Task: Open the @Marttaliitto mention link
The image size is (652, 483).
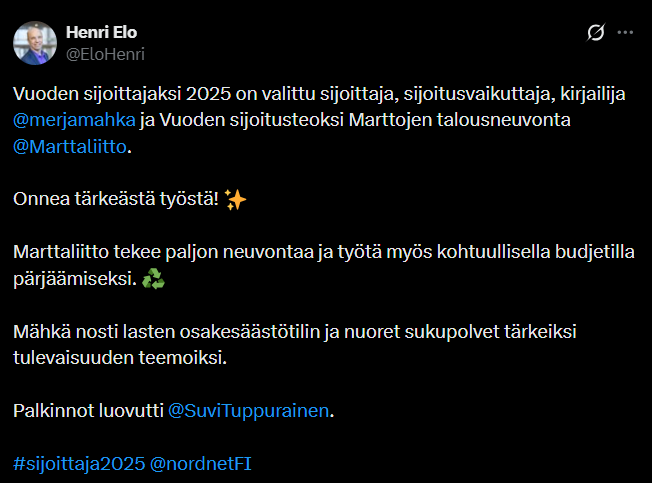Action: click(x=71, y=147)
